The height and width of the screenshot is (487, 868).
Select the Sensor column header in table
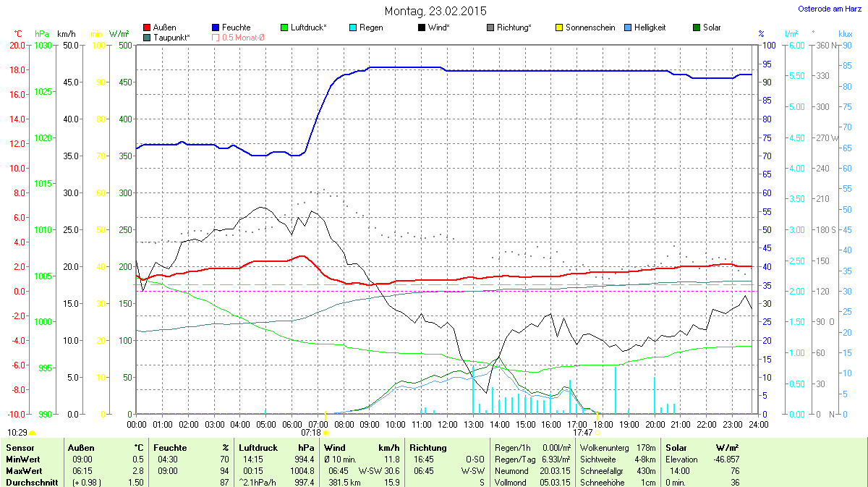20,448
